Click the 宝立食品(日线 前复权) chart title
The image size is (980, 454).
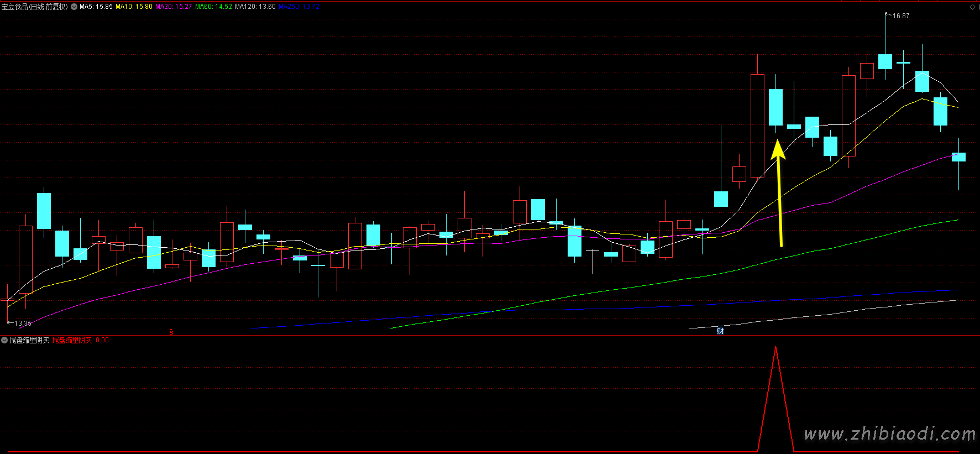[34, 7]
